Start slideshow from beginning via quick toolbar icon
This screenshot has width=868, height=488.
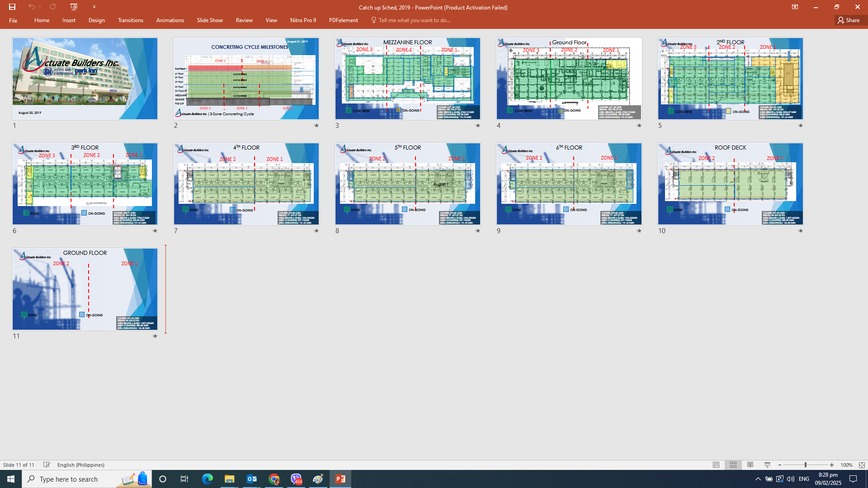tap(74, 7)
